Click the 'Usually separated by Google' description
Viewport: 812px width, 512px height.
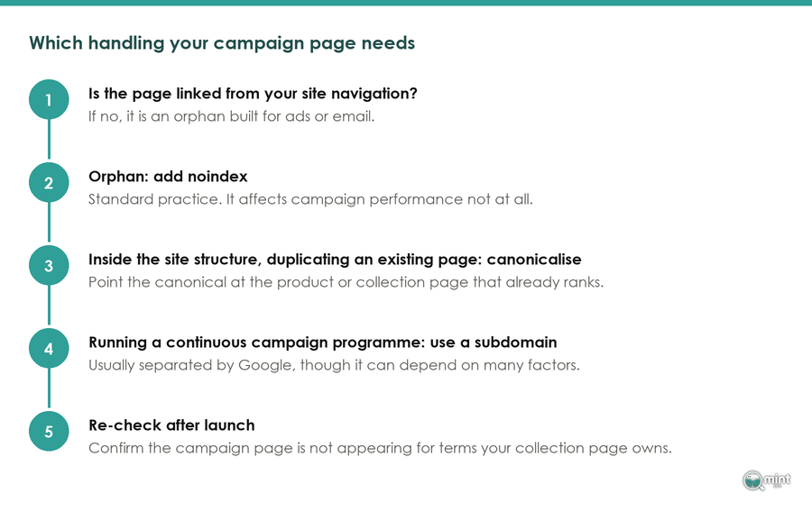point(334,365)
